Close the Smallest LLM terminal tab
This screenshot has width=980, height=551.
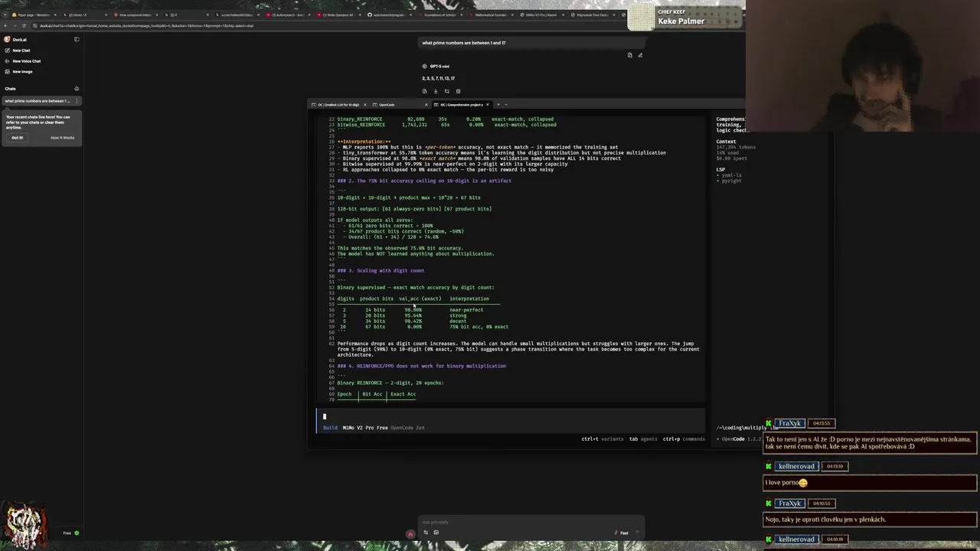coord(365,104)
